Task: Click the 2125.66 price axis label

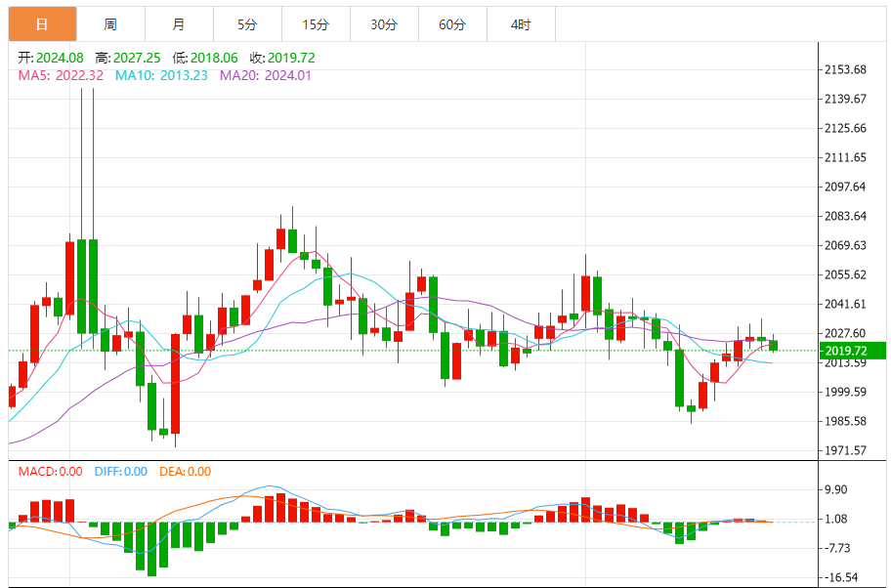Action: click(845, 128)
